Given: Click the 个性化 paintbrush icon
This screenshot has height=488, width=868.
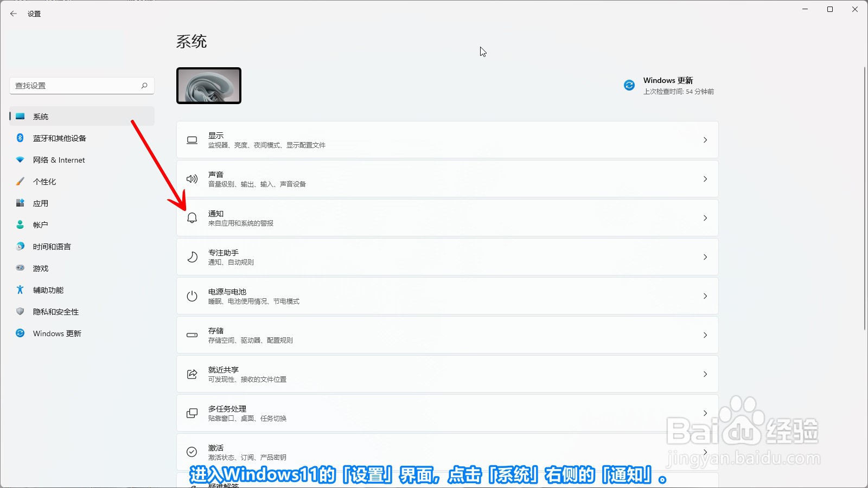Looking at the screenshot, I should (20, 181).
